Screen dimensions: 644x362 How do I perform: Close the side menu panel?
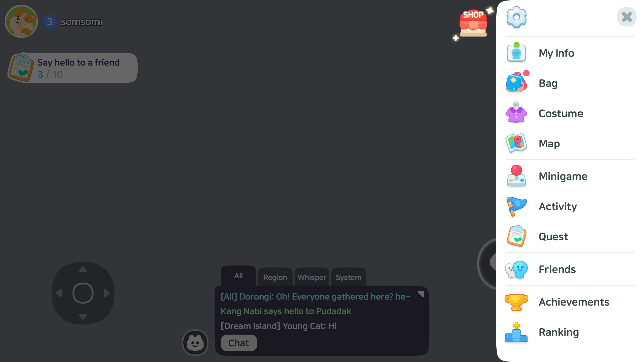click(627, 17)
